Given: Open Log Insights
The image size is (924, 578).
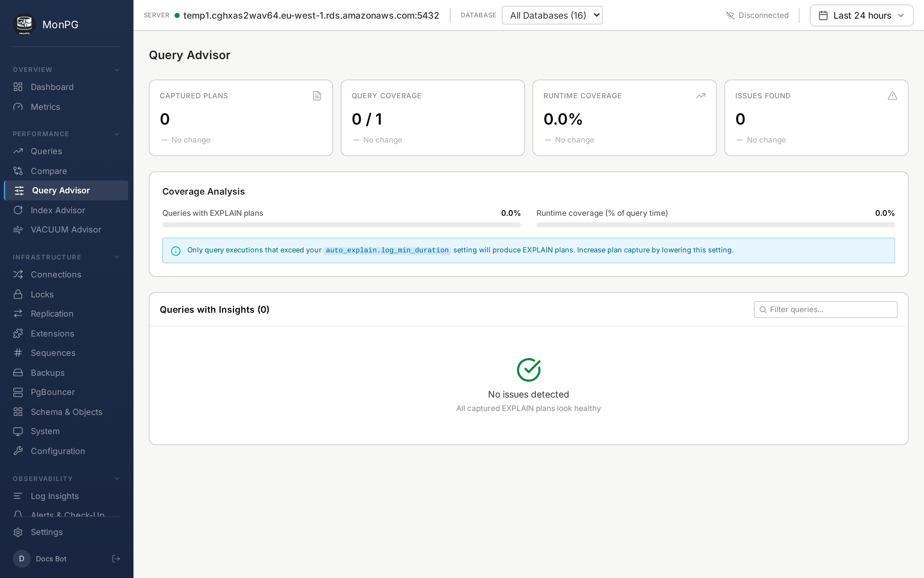Looking at the screenshot, I should (66, 496).
